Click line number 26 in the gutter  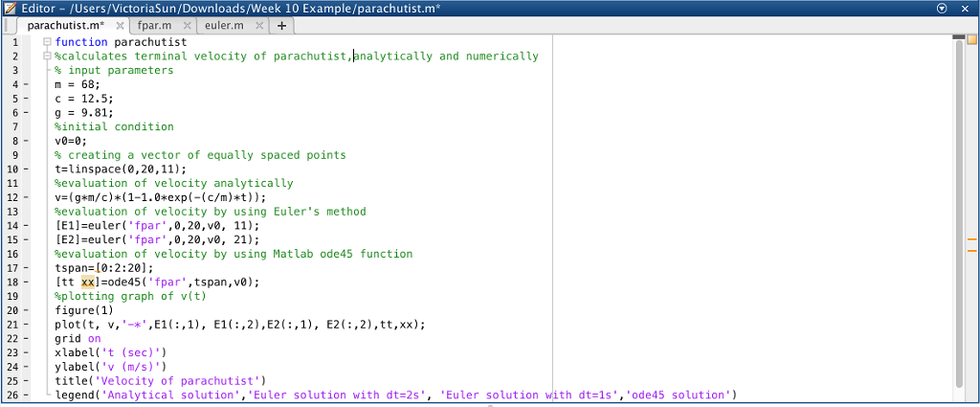tap(14, 396)
